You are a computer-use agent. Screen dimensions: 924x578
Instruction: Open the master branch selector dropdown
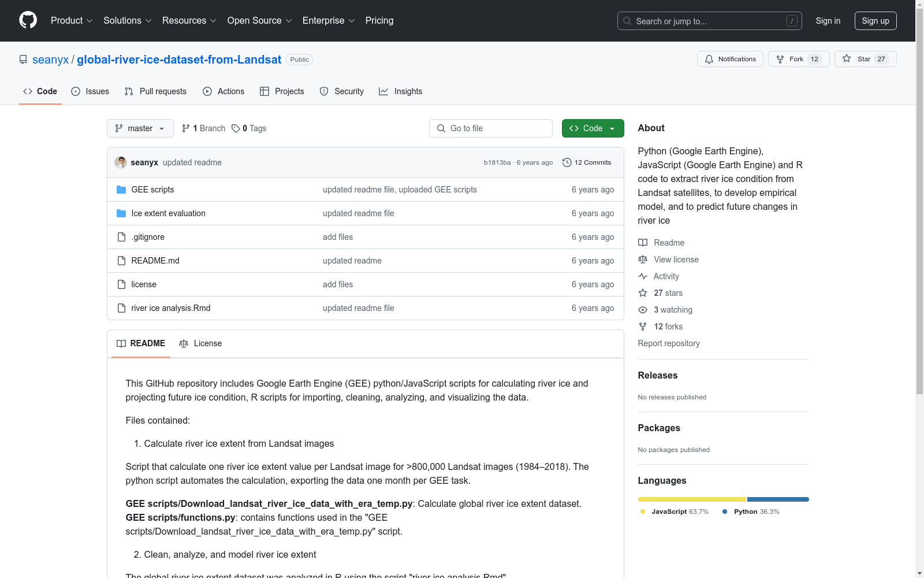point(140,128)
